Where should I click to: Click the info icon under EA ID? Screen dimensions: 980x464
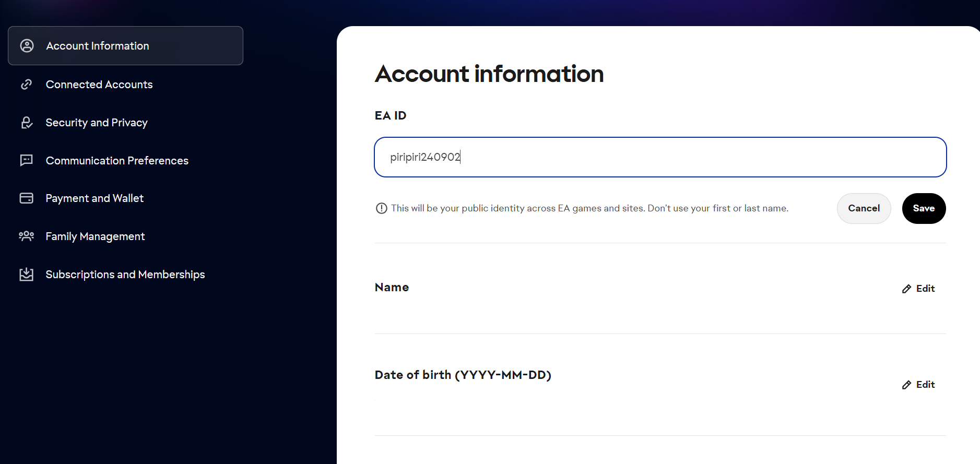(382, 208)
